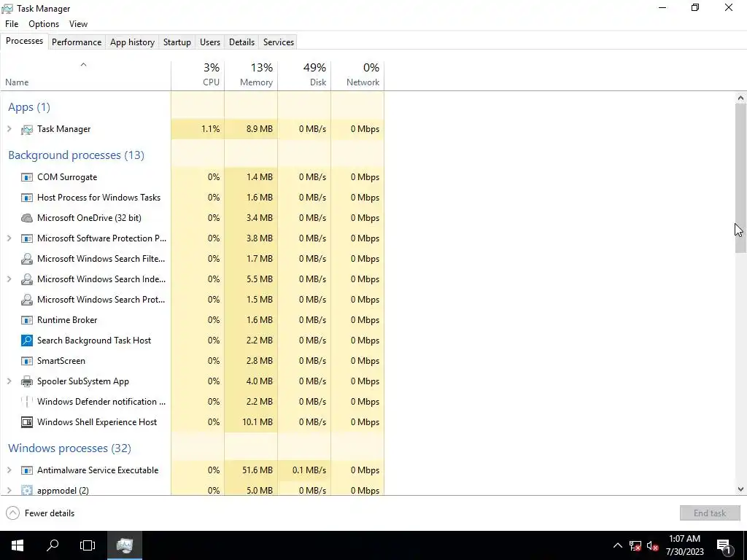Viewport: 747px width, 560px height.
Task: Switch to the Details tab
Action: pyautogui.click(x=242, y=42)
